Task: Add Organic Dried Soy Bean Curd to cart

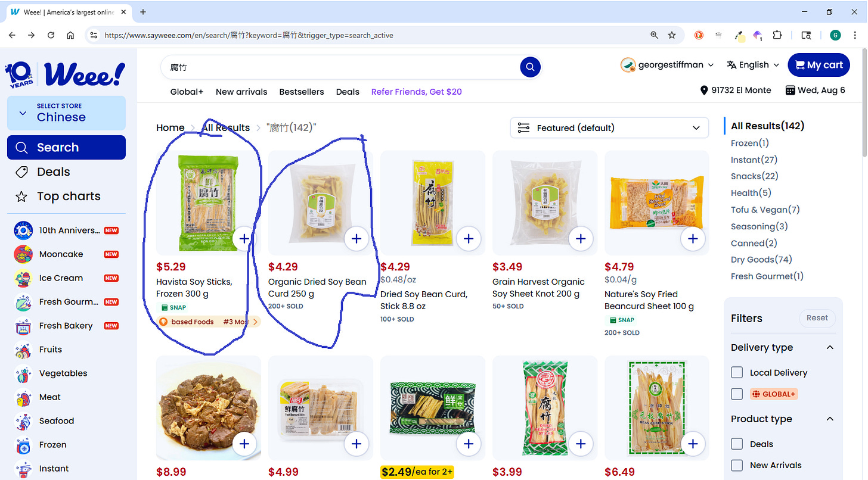Action: pyautogui.click(x=356, y=239)
